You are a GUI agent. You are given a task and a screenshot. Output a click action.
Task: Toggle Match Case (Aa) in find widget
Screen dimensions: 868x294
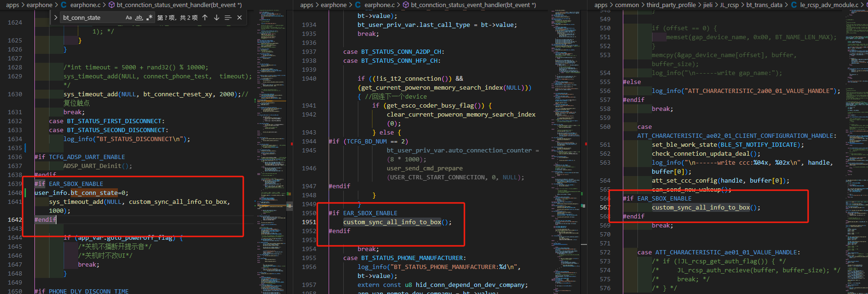coord(129,17)
